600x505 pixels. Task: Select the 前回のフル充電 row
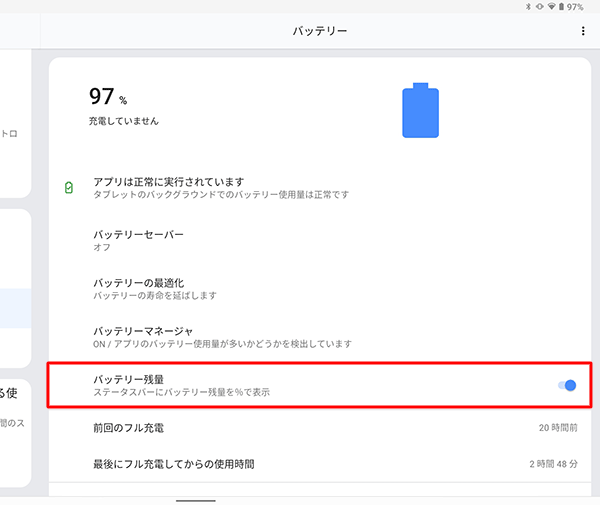click(320, 428)
